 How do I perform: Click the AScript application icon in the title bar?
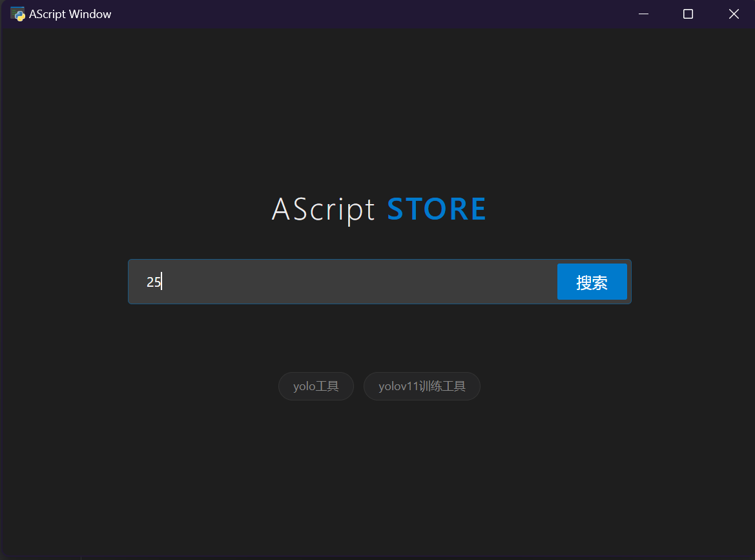click(17, 14)
